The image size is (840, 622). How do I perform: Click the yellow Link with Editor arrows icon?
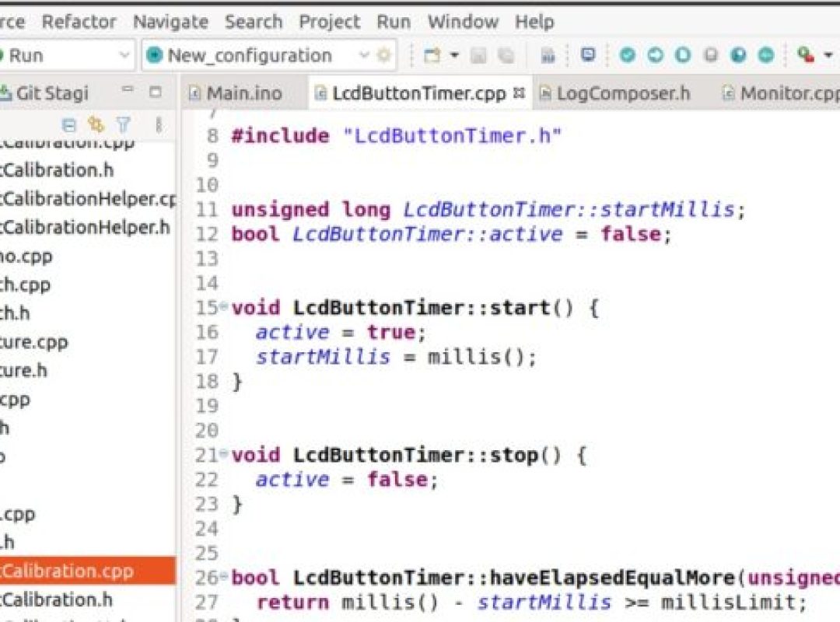click(96, 125)
